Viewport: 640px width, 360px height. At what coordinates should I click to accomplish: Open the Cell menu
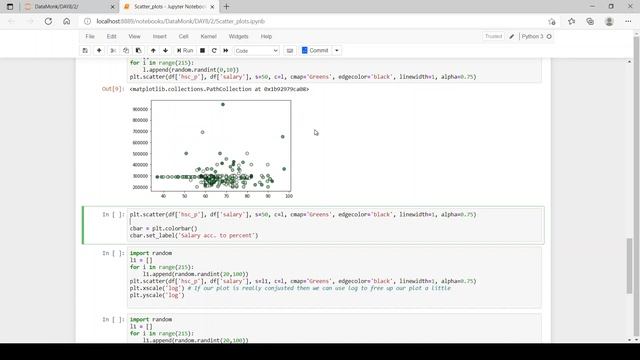point(183,36)
